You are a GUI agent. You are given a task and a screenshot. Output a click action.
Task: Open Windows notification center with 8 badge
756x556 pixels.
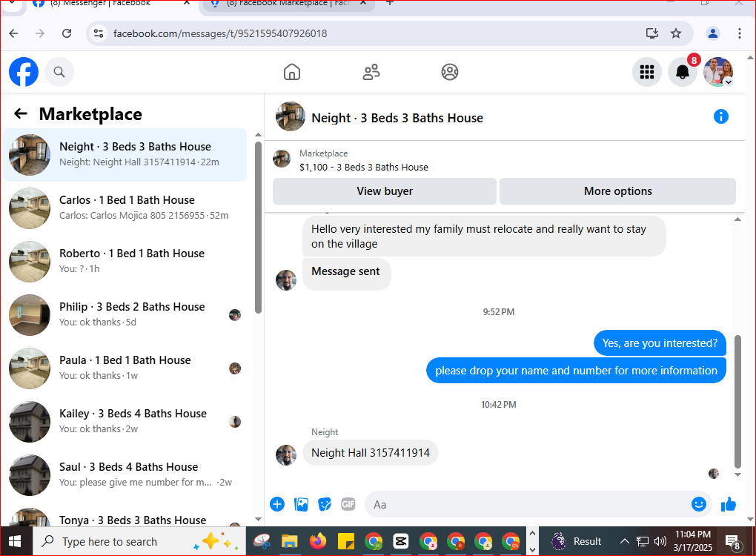coord(733,542)
